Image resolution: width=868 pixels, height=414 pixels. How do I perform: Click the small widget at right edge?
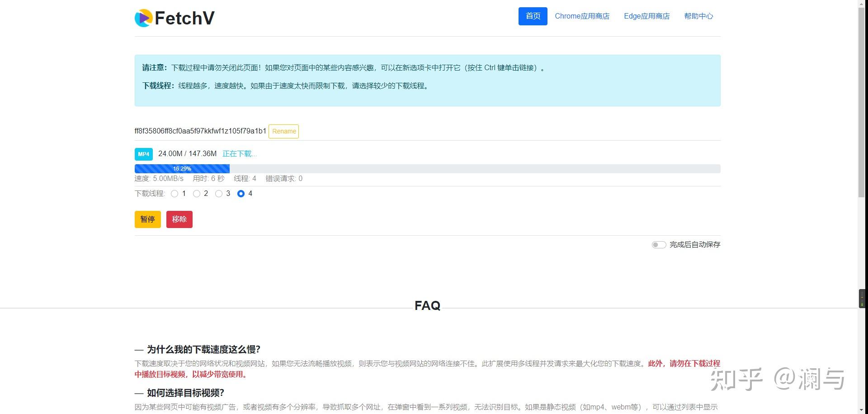pos(862,299)
